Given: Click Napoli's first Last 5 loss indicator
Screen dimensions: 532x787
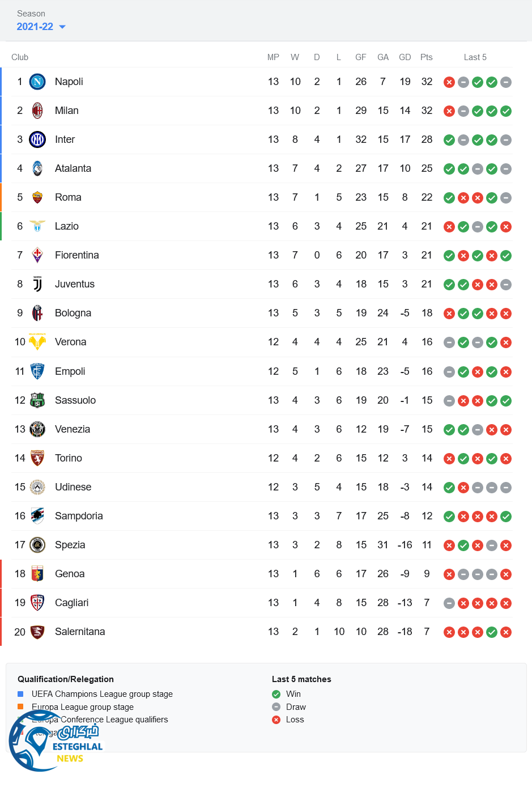Looking at the screenshot, I should (449, 82).
